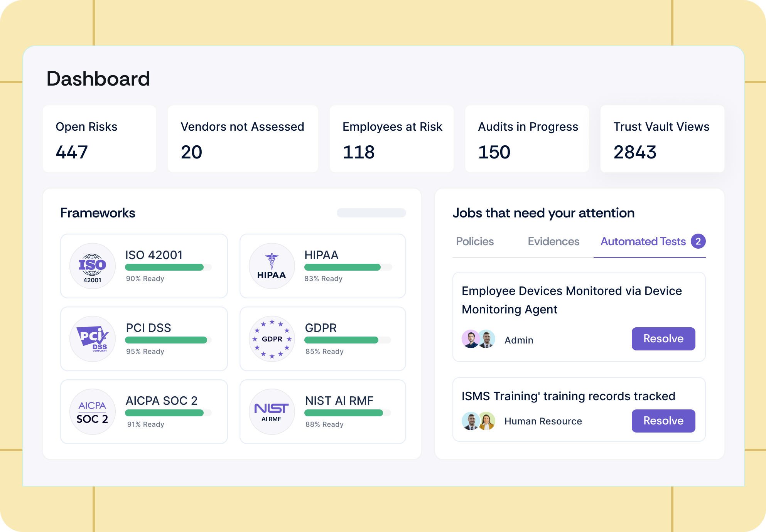Select the Automated Tests tab
Screen dimensions: 766x532
(x=643, y=241)
